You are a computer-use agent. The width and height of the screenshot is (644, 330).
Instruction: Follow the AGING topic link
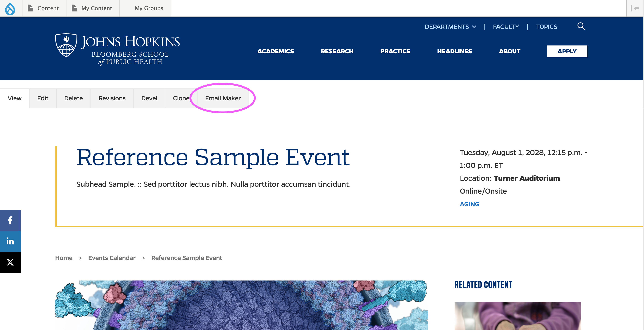point(470,204)
